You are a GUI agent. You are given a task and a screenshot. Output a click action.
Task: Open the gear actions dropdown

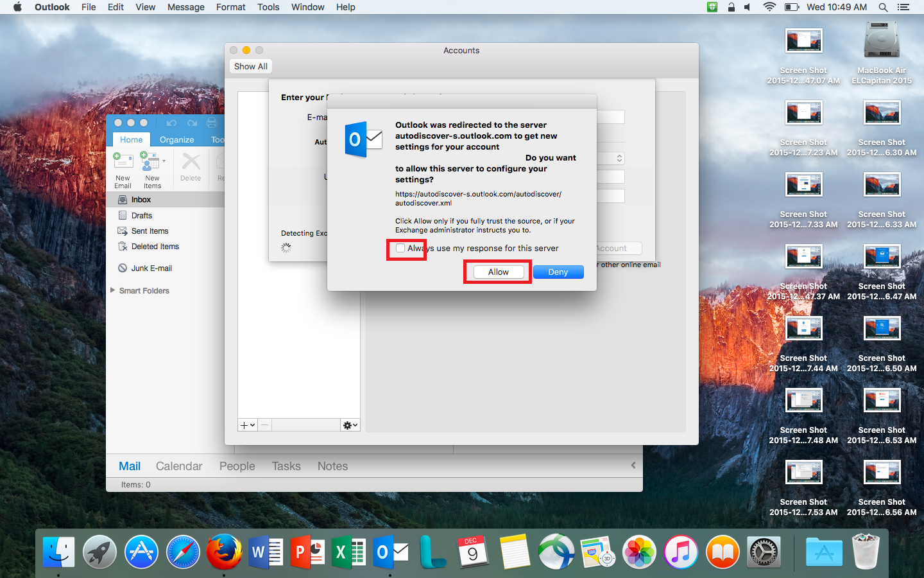tap(350, 425)
